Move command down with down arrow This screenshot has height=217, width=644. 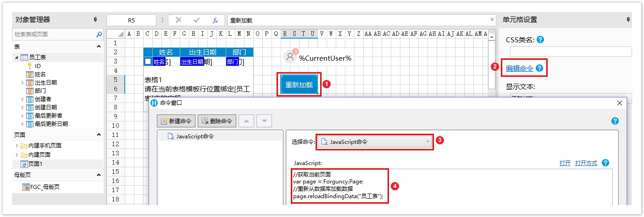pos(264,121)
